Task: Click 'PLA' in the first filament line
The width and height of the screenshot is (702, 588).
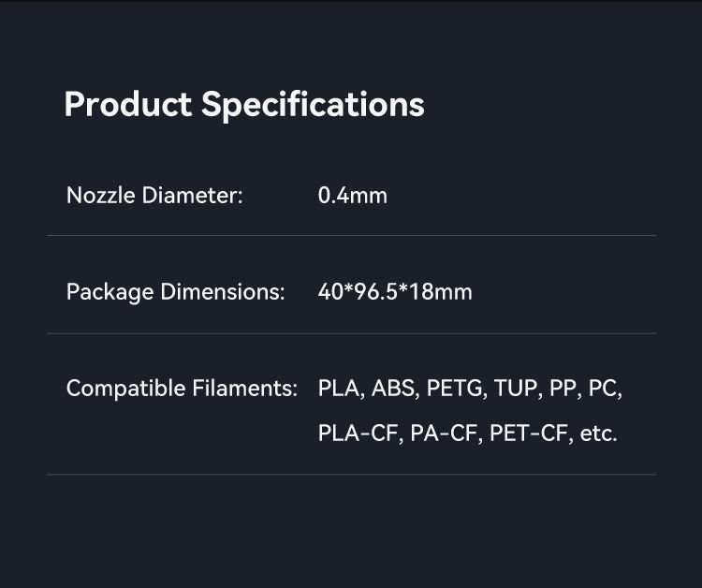Action: click(x=339, y=389)
